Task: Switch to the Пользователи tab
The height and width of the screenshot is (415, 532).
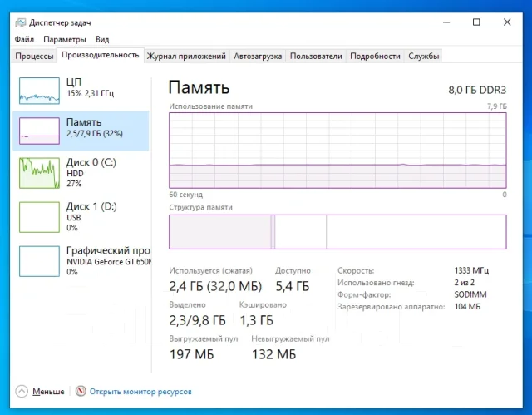Action: (x=316, y=56)
